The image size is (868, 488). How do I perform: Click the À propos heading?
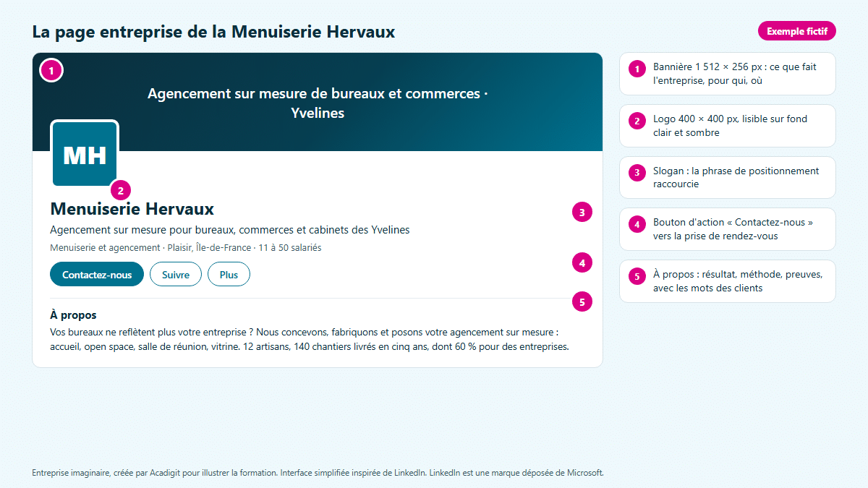click(73, 315)
